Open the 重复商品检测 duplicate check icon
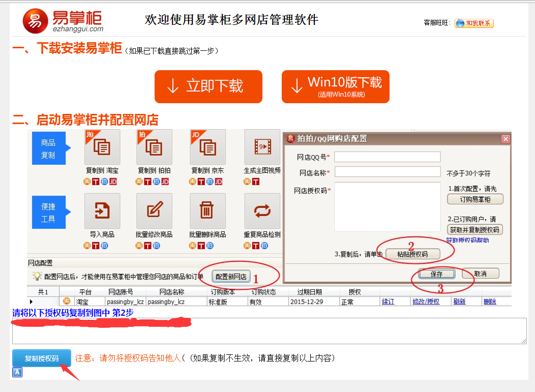The image size is (535, 392). pos(262,211)
